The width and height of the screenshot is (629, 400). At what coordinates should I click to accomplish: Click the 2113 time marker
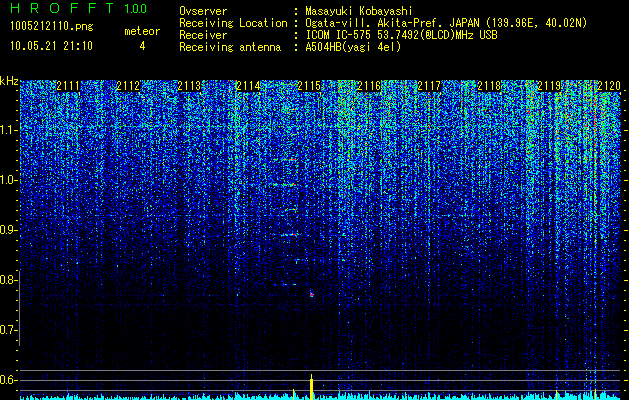pos(189,86)
